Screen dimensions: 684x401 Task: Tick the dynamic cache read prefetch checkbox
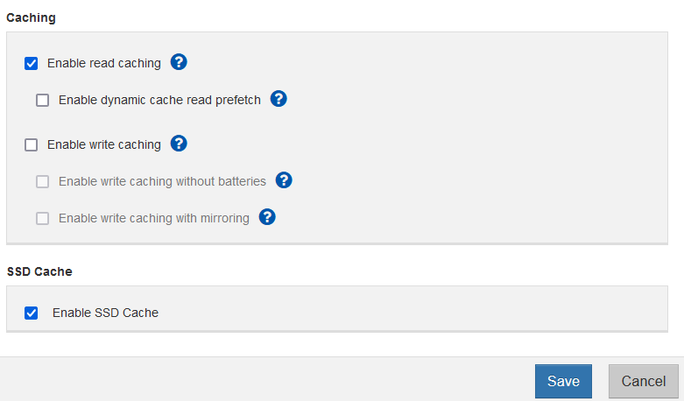tap(43, 100)
